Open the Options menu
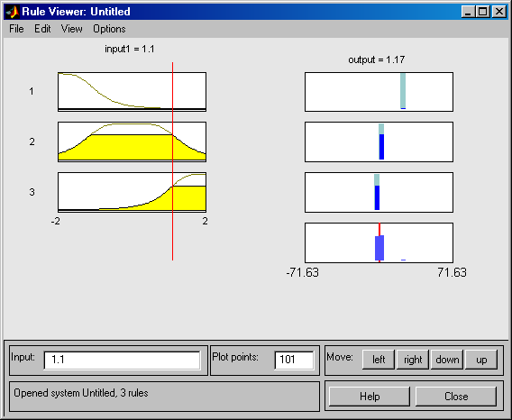This screenshot has width=512, height=420. point(109,29)
